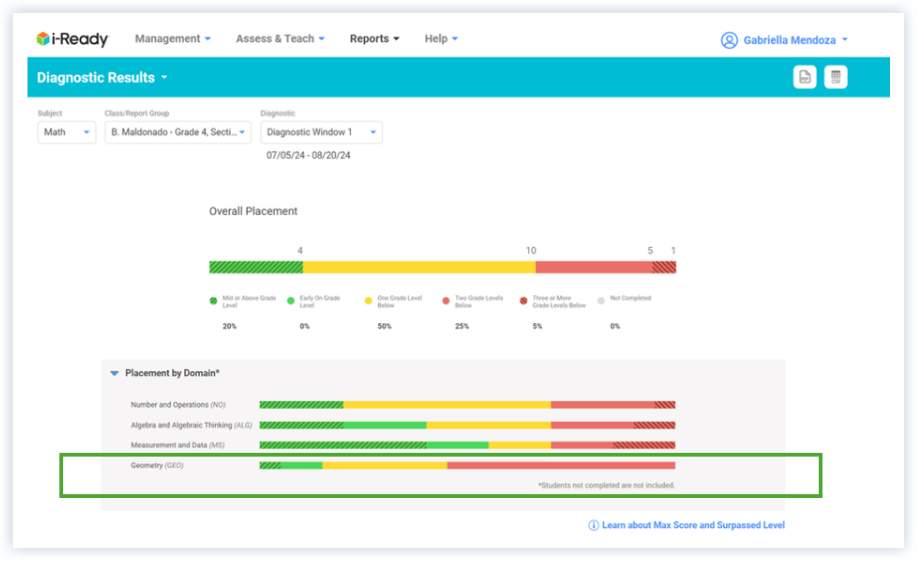The width and height of the screenshot is (918, 561).
Task: Open the Subject dropdown showing Math
Action: point(66,132)
